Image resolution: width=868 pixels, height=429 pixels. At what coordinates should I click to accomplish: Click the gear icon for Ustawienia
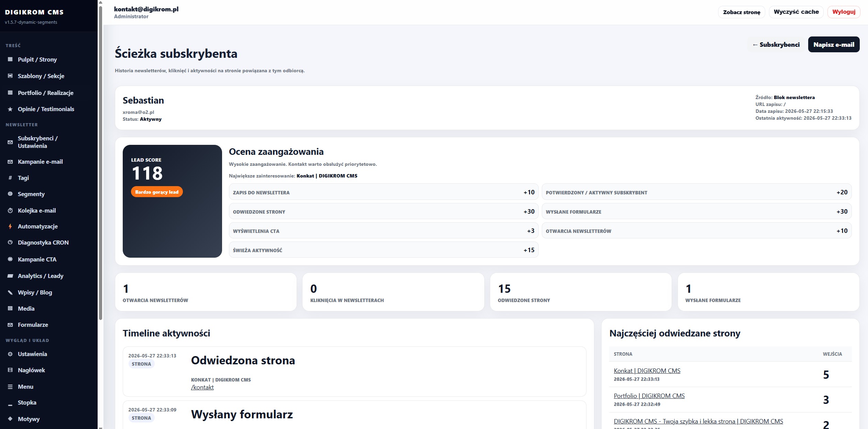tap(10, 354)
